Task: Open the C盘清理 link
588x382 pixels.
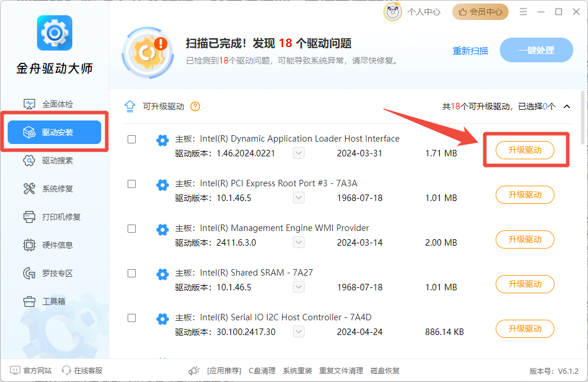Action: (262, 371)
